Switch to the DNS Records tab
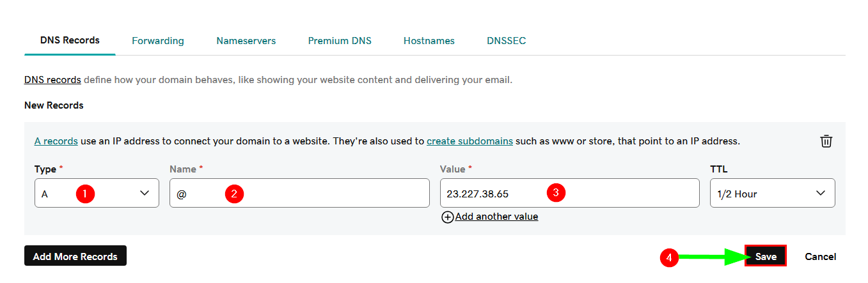Viewport: 868px width, 283px height. click(x=70, y=40)
